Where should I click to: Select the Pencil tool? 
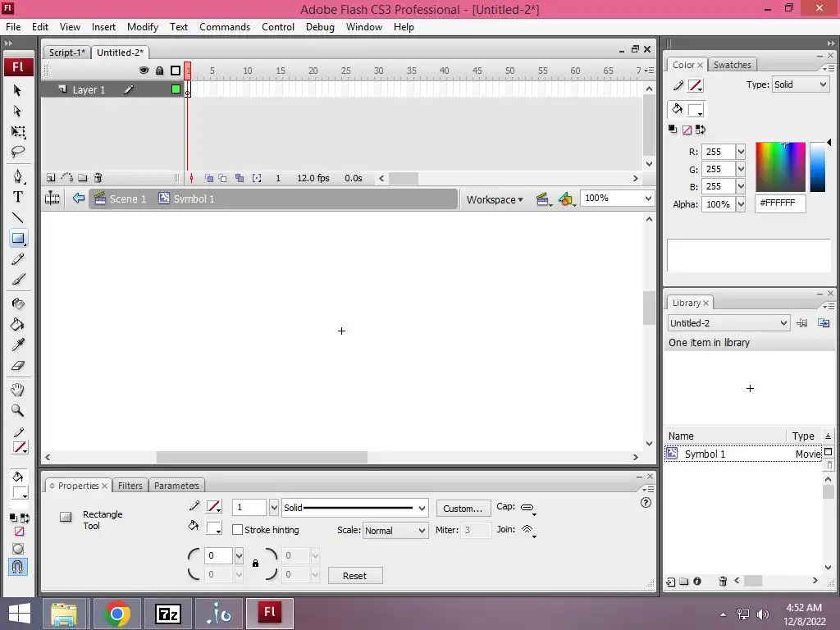18,259
